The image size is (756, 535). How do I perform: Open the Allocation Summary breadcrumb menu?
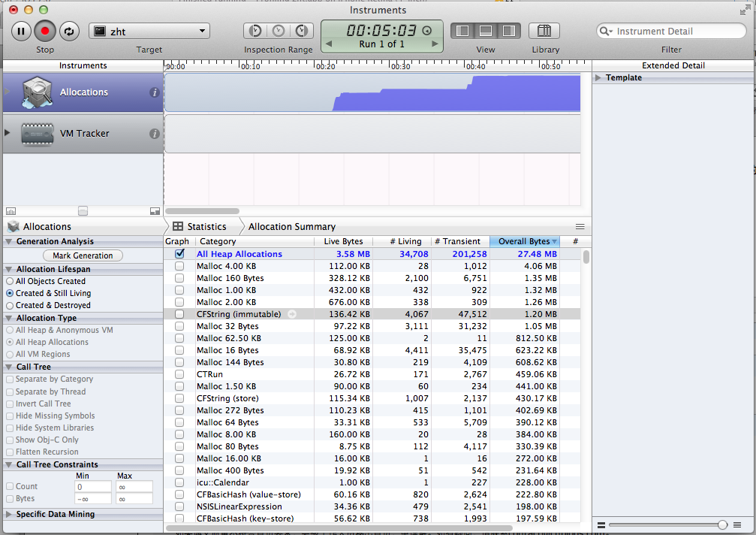292,227
